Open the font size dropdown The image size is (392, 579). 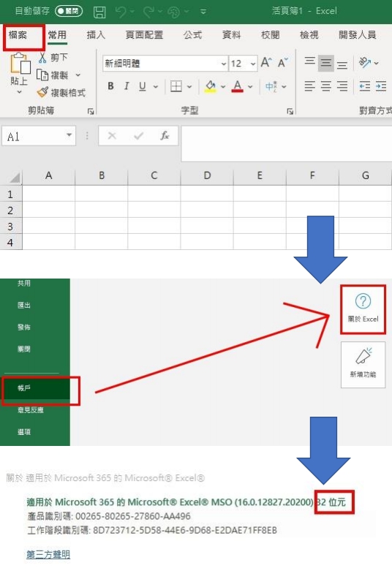[x=253, y=64]
